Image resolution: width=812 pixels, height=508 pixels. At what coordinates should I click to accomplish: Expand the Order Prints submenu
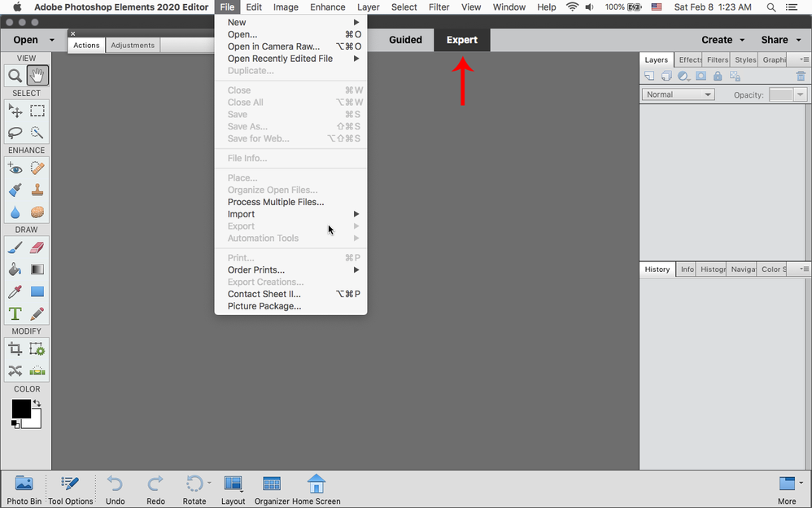[x=291, y=269]
